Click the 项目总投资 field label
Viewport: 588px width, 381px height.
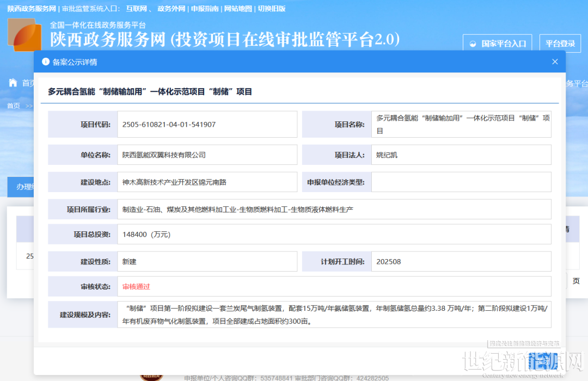click(92, 235)
